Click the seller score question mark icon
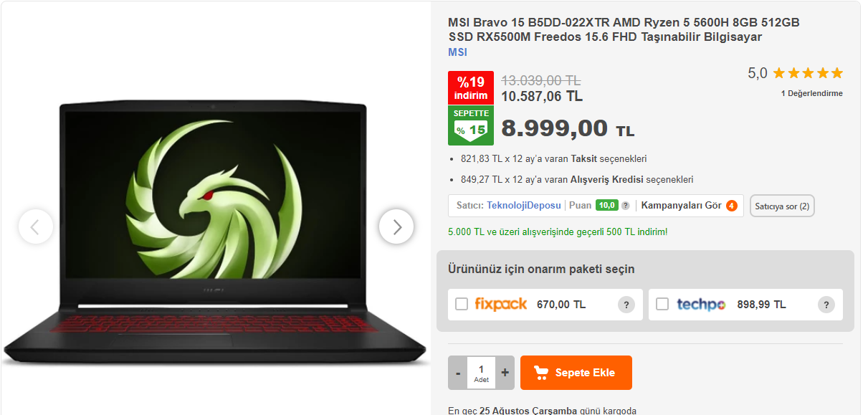 point(625,206)
